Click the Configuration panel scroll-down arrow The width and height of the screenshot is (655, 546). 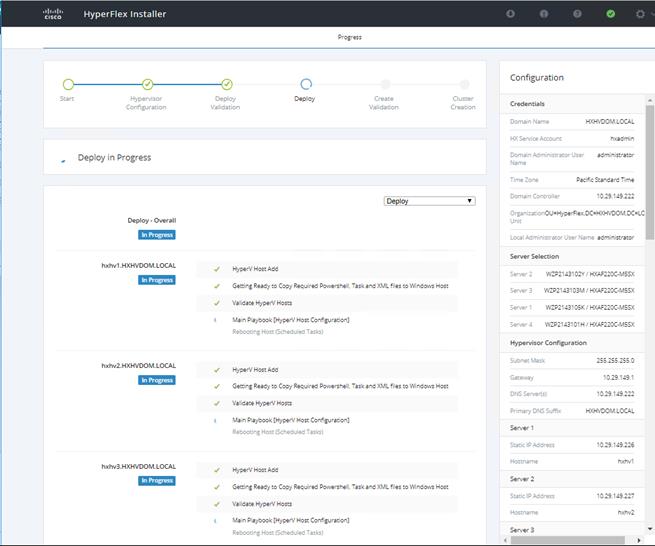pos(650,529)
